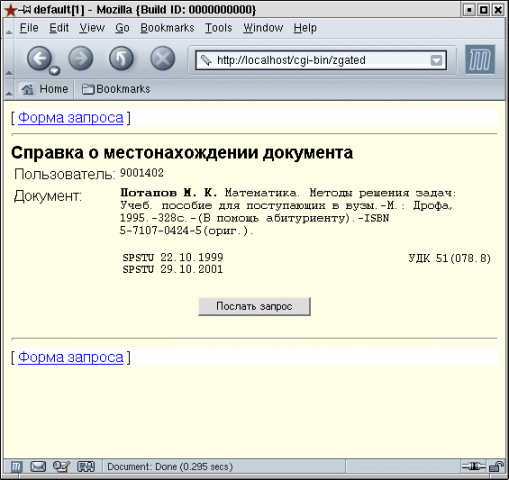
Task: Follow the bottom 'Форма запроса' link
Action: tap(71, 357)
